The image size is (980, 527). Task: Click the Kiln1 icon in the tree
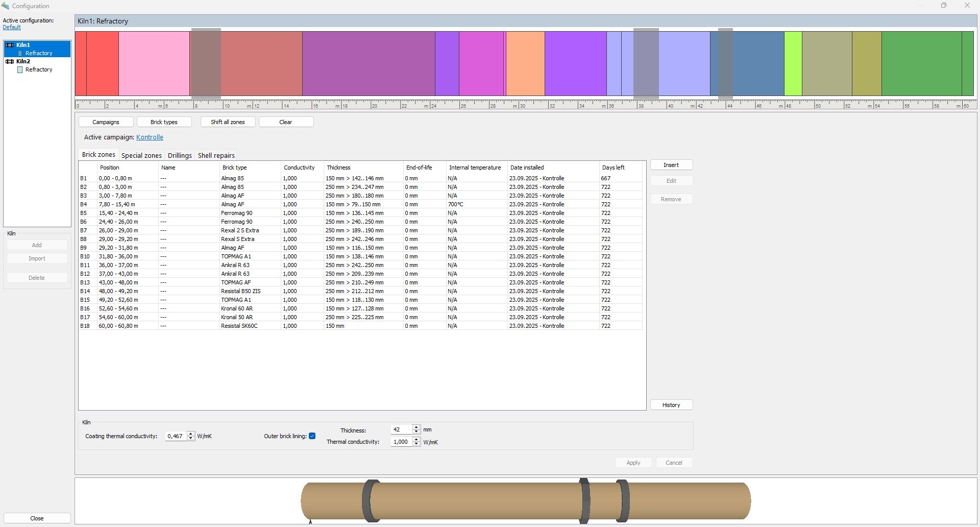pyautogui.click(x=10, y=45)
